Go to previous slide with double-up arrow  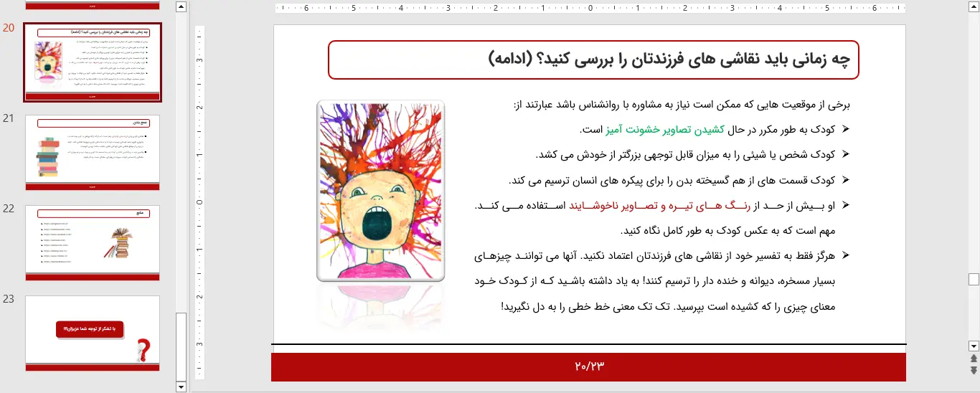click(x=974, y=359)
